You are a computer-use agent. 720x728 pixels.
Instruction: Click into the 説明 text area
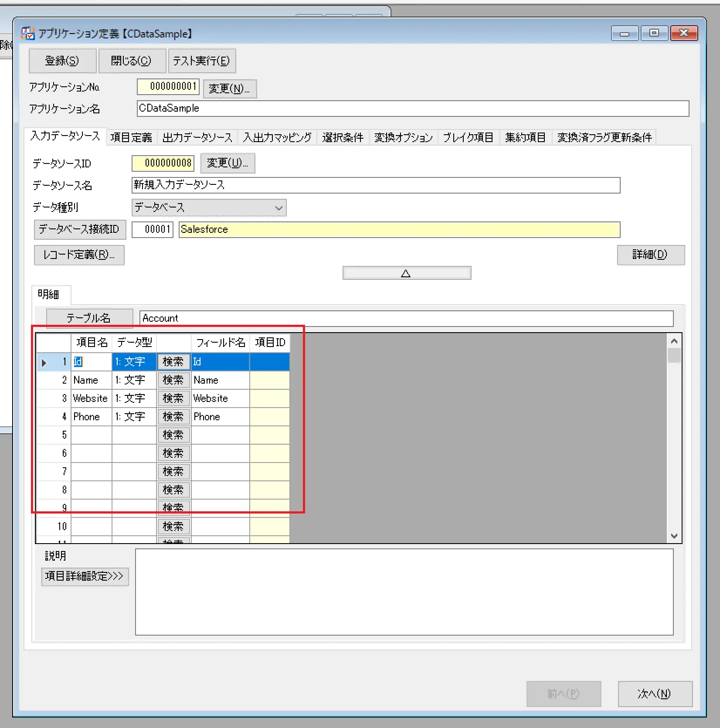(404, 592)
